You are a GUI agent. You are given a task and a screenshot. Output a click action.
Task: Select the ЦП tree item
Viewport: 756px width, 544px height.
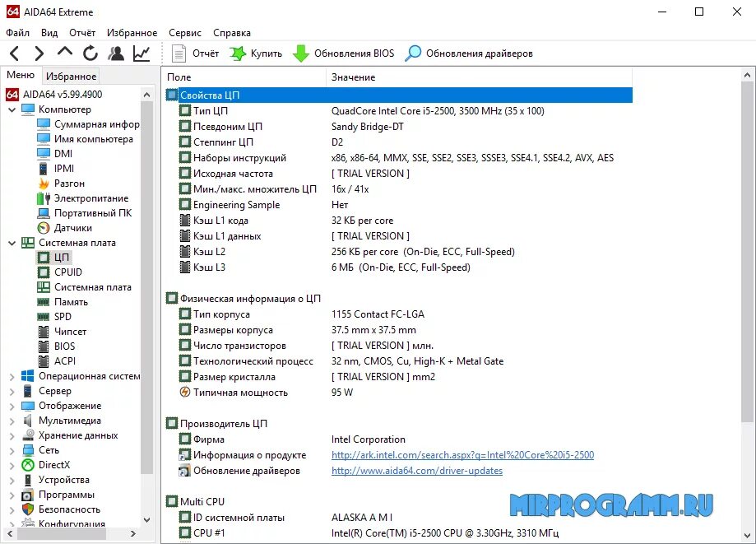tap(62, 257)
